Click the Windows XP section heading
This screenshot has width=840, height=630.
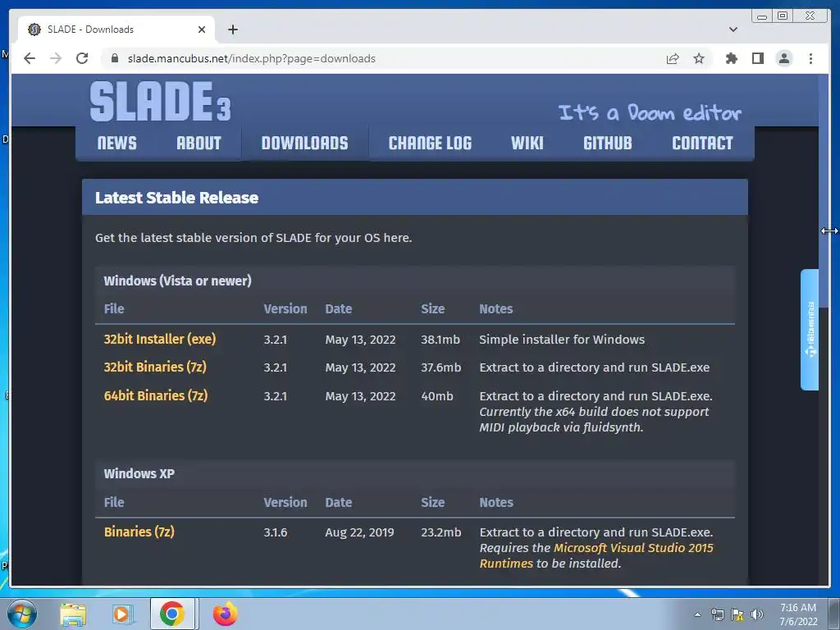pyautogui.click(x=139, y=473)
